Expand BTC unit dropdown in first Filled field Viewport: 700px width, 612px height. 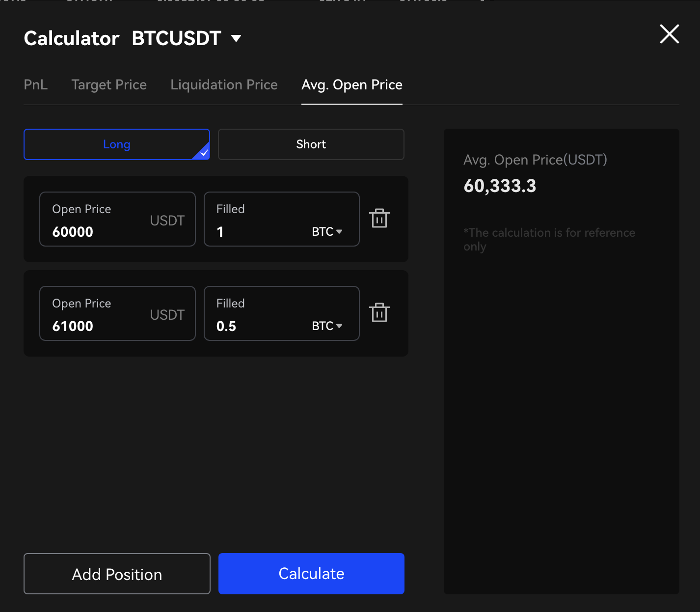tap(327, 231)
